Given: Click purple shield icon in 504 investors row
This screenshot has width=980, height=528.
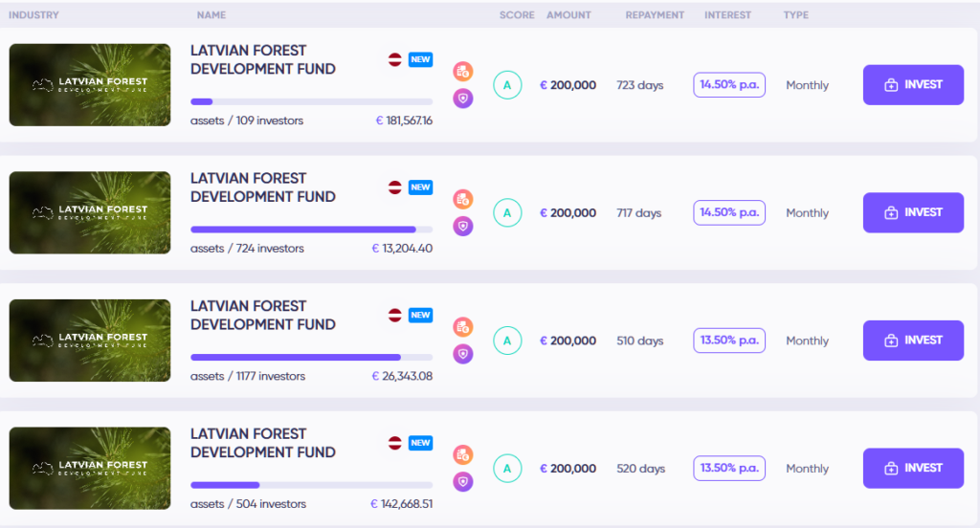Looking at the screenshot, I should [463, 482].
